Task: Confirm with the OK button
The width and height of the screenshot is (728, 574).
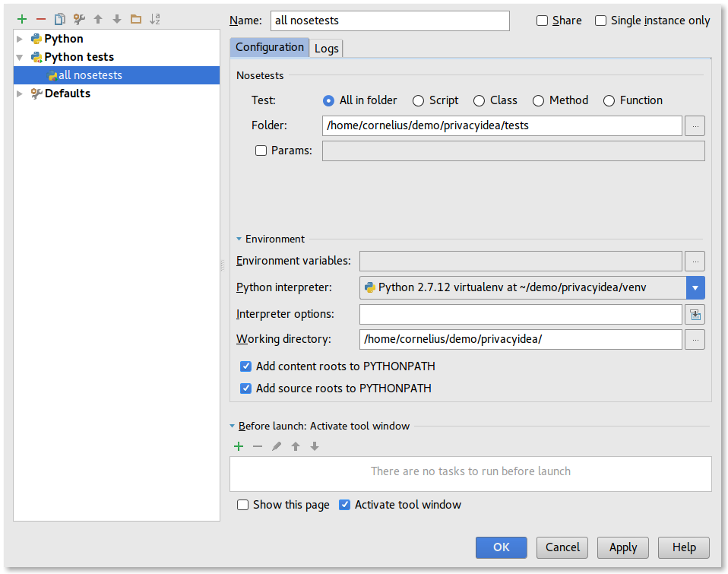Action: 502,547
